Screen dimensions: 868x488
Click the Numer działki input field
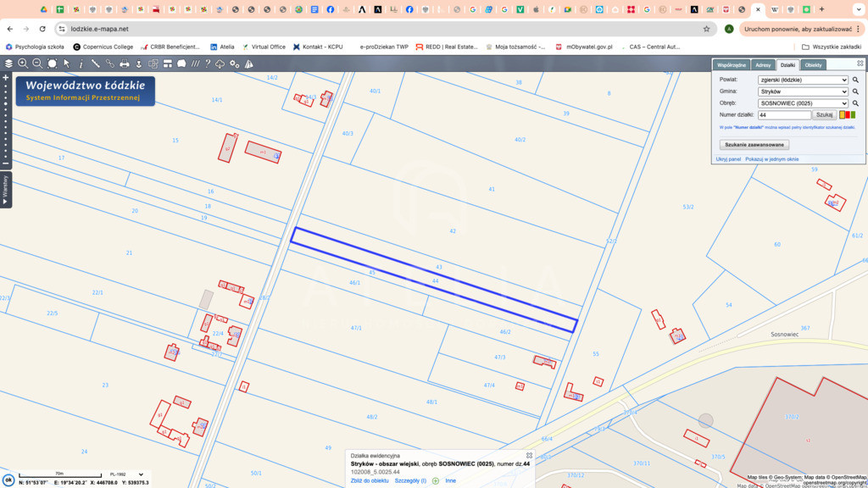(784, 114)
